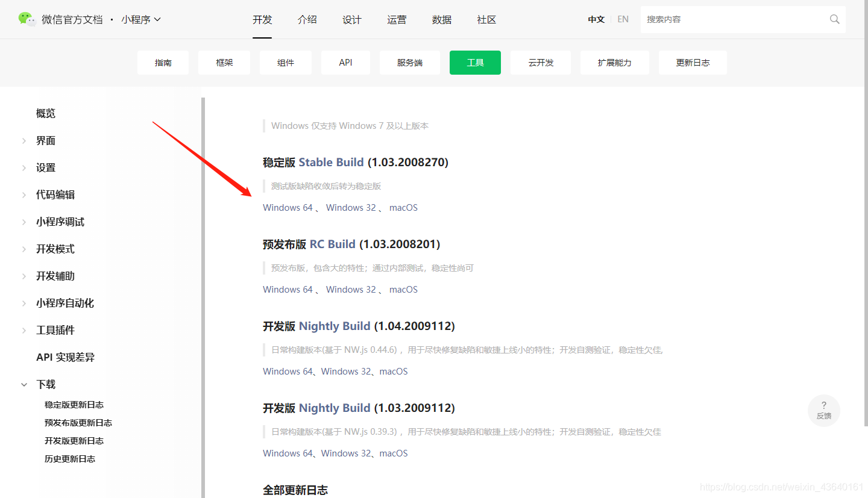This screenshot has width=868, height=498.
Task: Download Stable Build macOS
Action: click(x=403, y=208)
